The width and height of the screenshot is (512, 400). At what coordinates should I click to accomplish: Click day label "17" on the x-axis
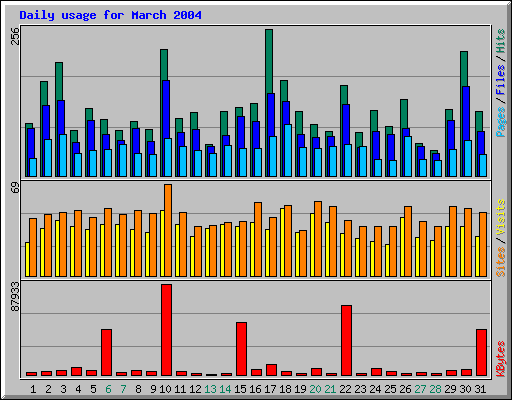[270, 389]
